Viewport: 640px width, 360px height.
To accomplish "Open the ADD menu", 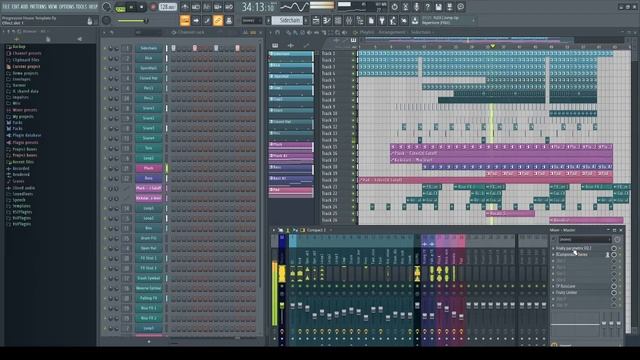I will coord(24,7).
